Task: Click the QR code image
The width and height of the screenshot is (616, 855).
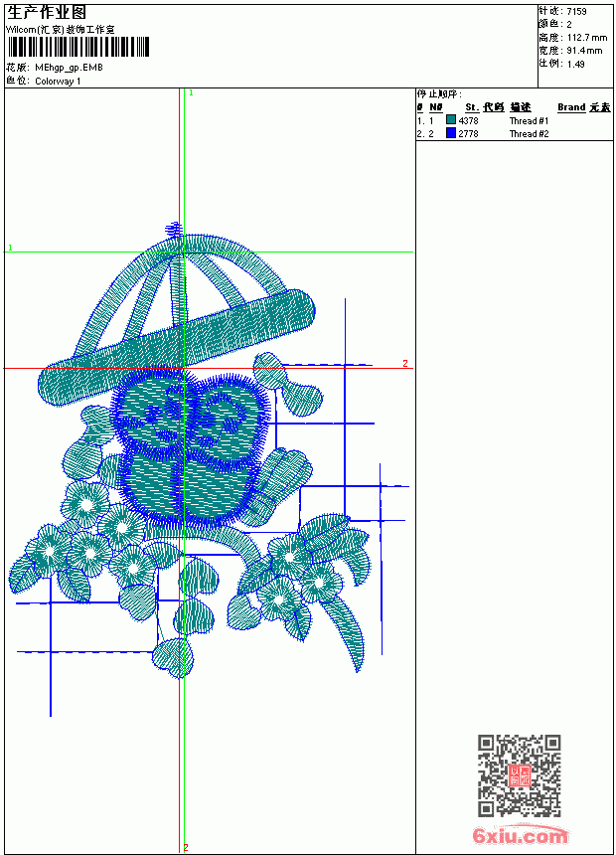Action: 520,774
